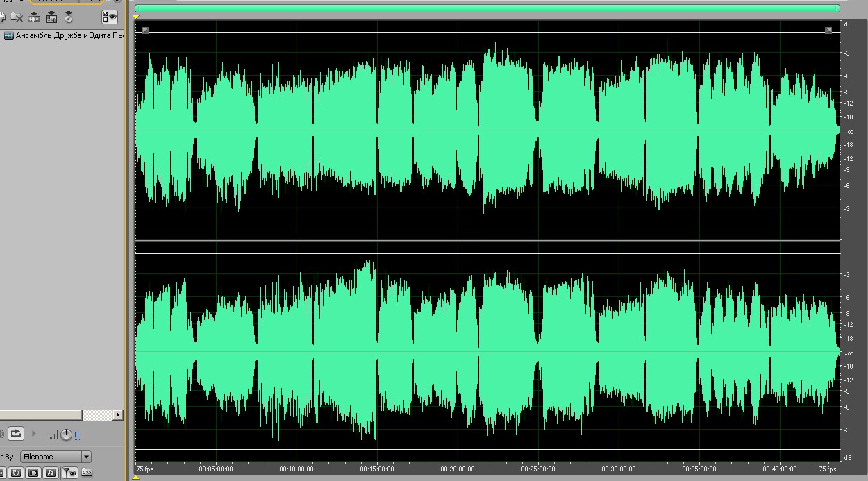Toggle the Loop Play button
The image size is (868, 481).
(x=16, y=434)
